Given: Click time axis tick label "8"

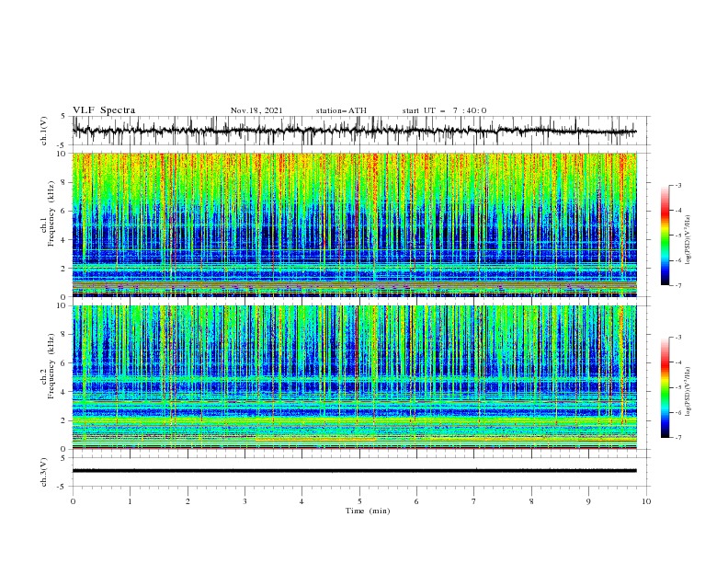Looking at the screenshot, I should click(531, 501).
